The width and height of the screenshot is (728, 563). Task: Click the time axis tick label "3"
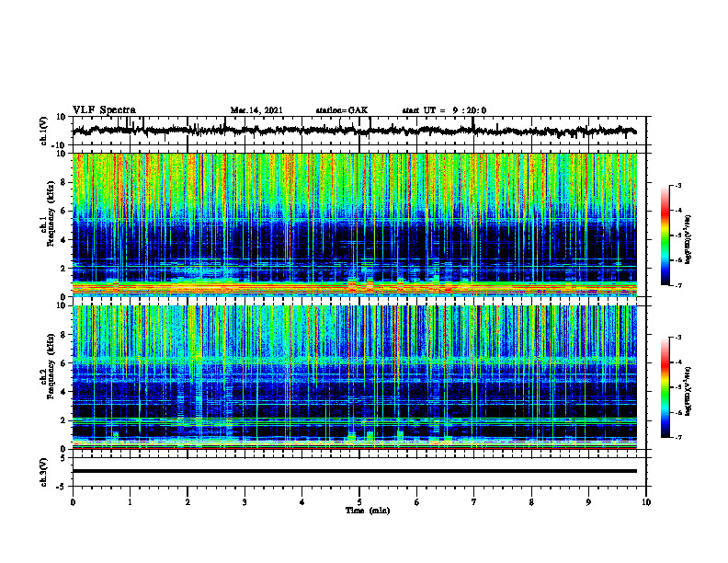click(245, 502)
